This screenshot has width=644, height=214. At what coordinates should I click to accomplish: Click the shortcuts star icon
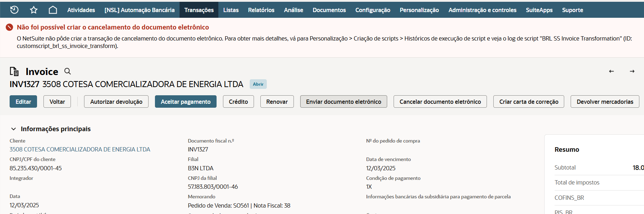33,10
